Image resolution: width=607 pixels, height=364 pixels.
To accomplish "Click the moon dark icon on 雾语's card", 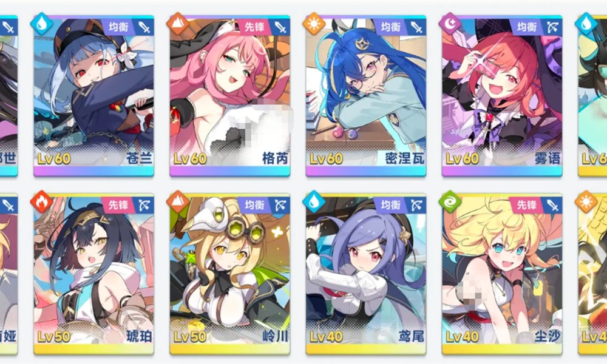I will click(x=450, y=24).
